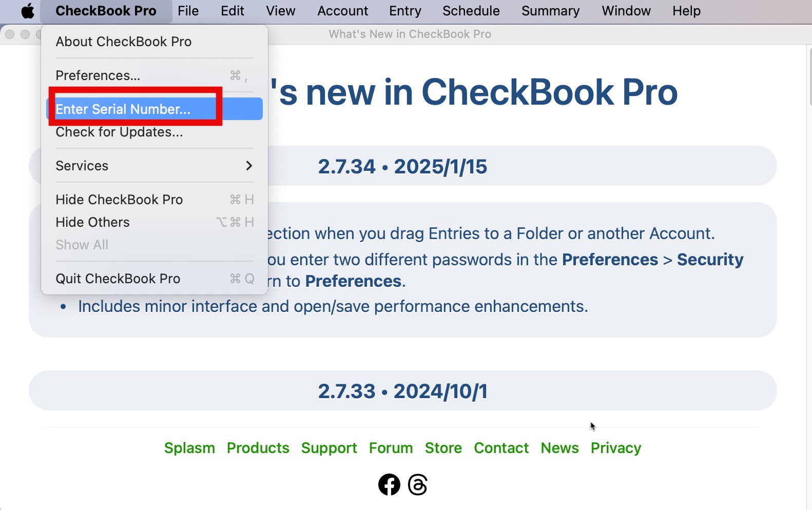Click the Threads icon
The width and height of the screenshot is (812, 510).
418,484
